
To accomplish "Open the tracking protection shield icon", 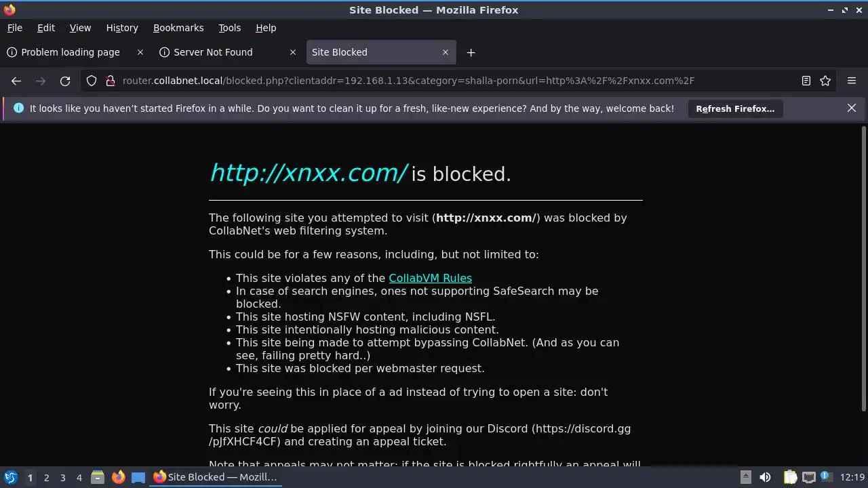I will (x=92, y=81).
